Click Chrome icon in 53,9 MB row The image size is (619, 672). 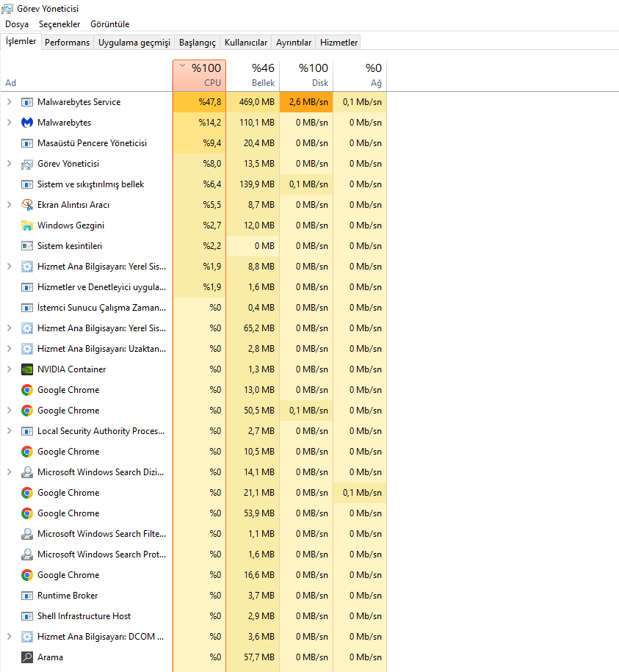(x=27, y=513)
